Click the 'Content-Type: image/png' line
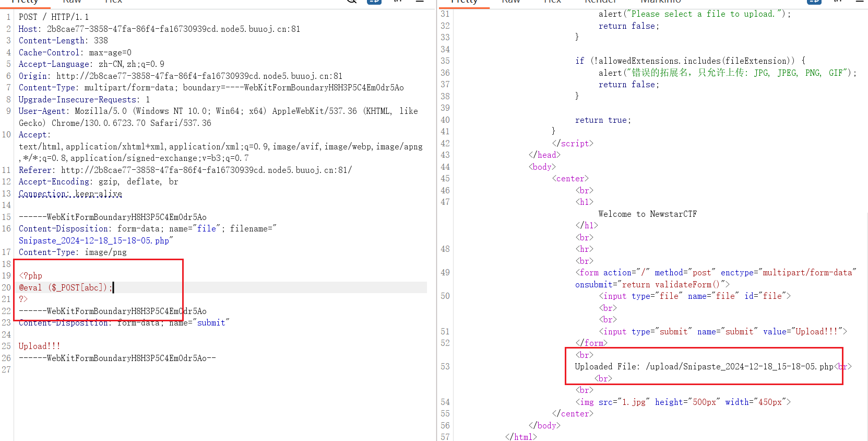868x441 pixels. (x=73, y=252)
